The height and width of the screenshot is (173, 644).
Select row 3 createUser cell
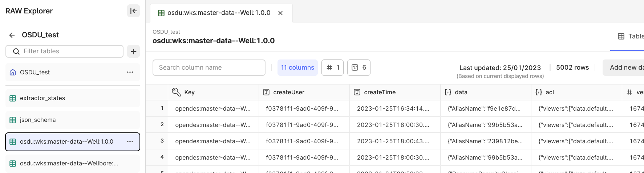(304, 141)
